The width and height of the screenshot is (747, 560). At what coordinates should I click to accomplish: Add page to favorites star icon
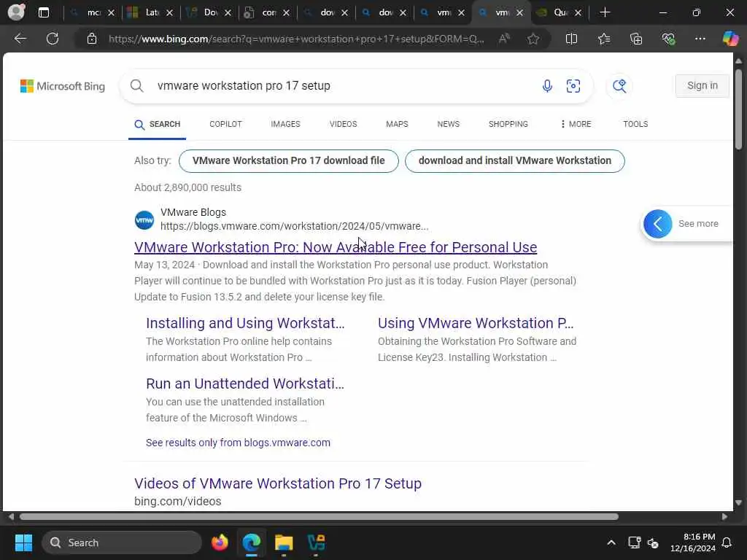(533, 39)
